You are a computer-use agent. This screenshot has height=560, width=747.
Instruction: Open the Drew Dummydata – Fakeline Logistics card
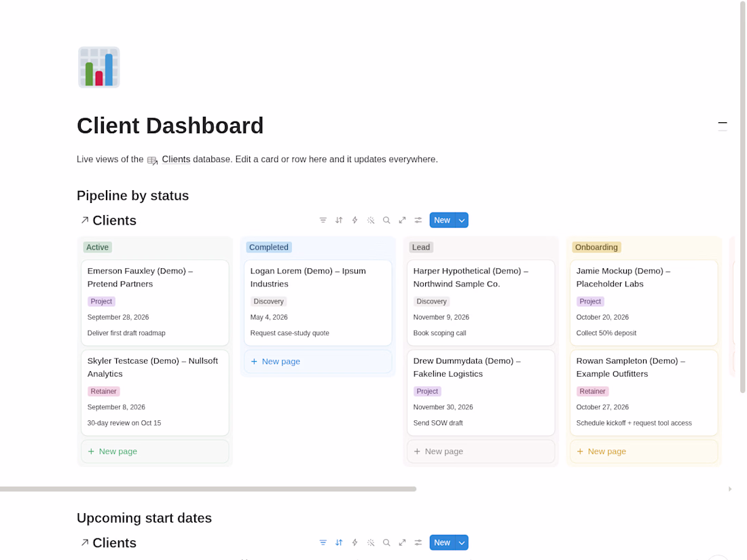coord(481,393)
